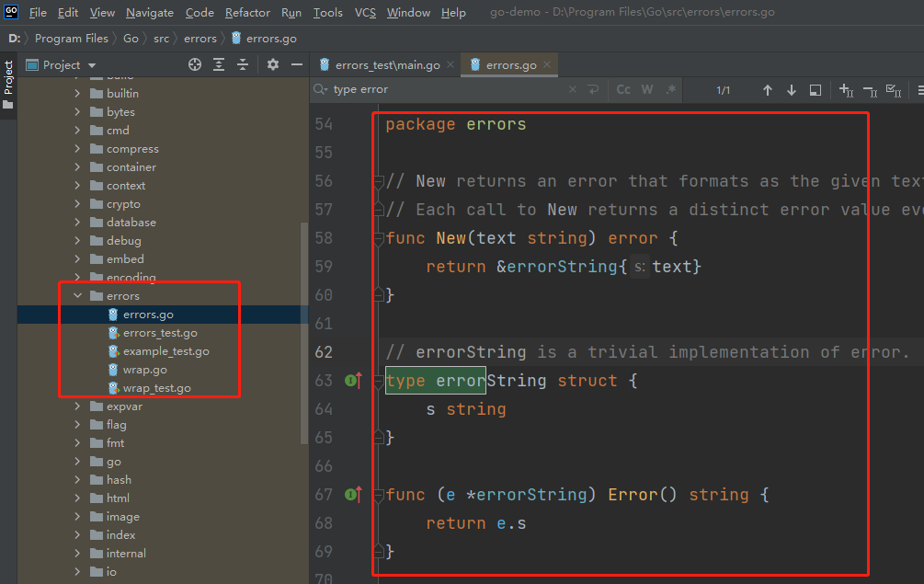
Task: Click next occurrence arrow in search bar
Action: (791, 89)
